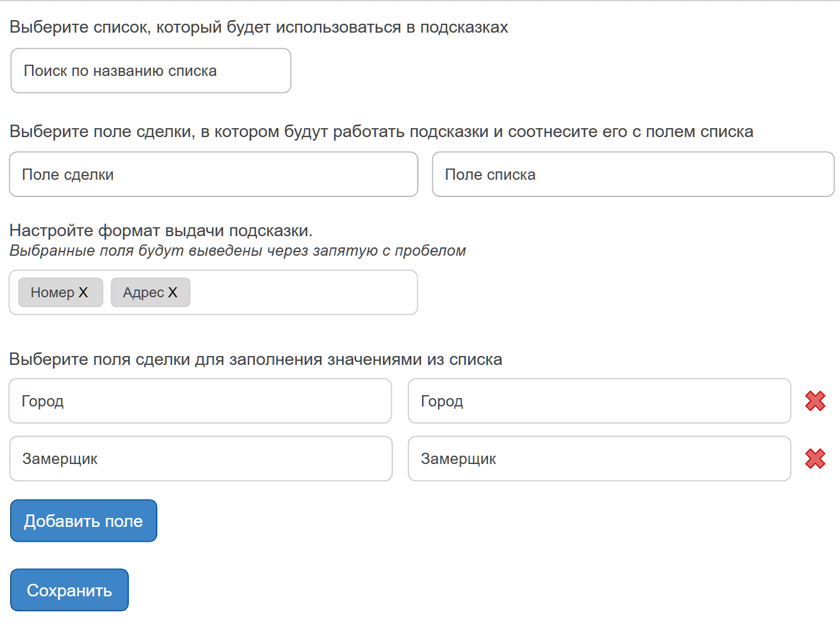Delete the Замерщик field mapping row
Viewport: 840px width, 642px height.
pos(815,459)
